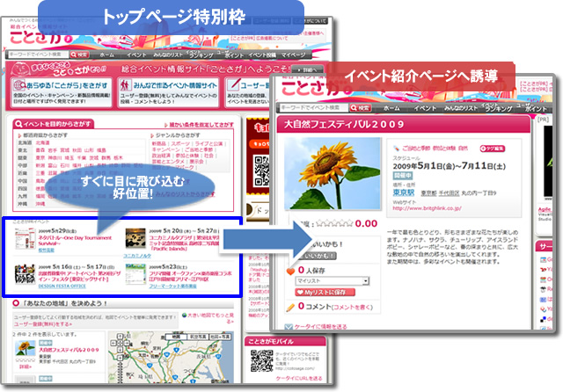Image resolution: width=563 pixels, height=392 pixels.
Task: Click the envelope icon beside ケータイに情報を送る
Action: point(289,327)
